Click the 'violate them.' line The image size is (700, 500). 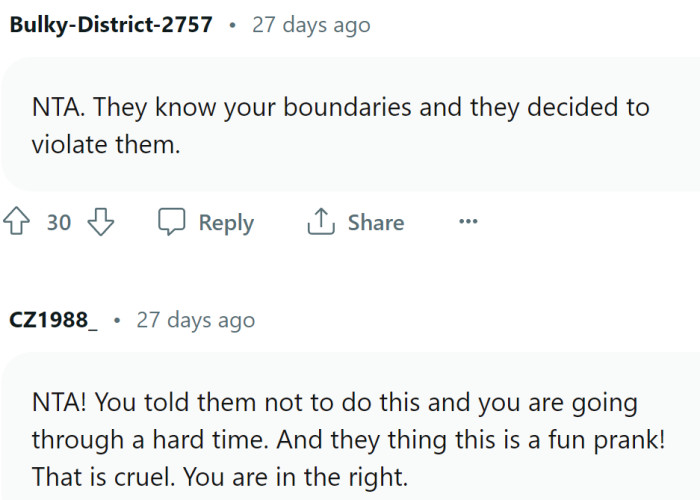tap(106, 143)
